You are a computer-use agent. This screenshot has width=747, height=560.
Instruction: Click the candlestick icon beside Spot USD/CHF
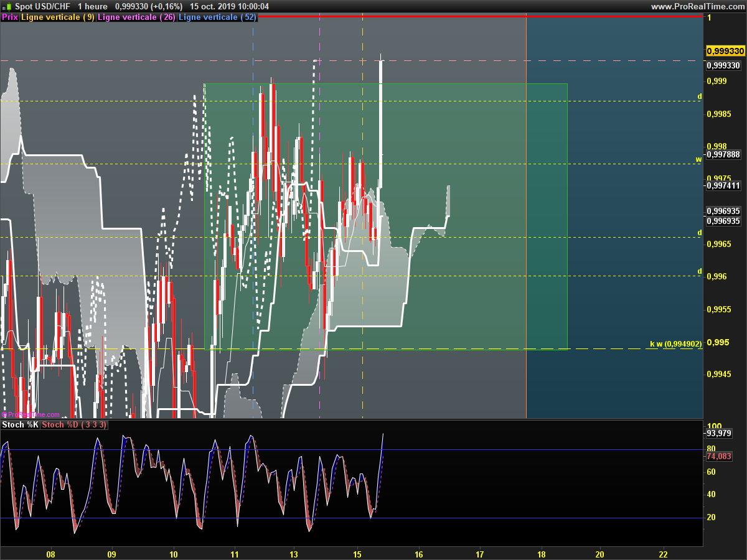click(7, 6)
